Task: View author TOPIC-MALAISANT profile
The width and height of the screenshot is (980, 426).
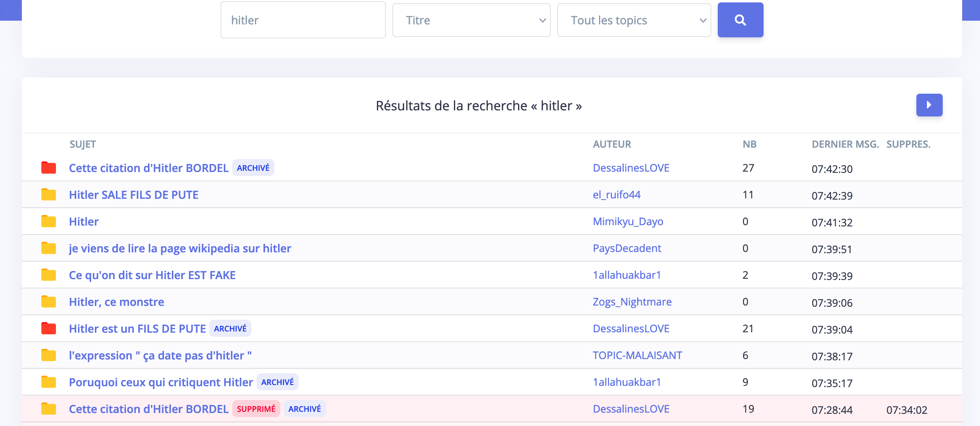Action: point(638,355)
